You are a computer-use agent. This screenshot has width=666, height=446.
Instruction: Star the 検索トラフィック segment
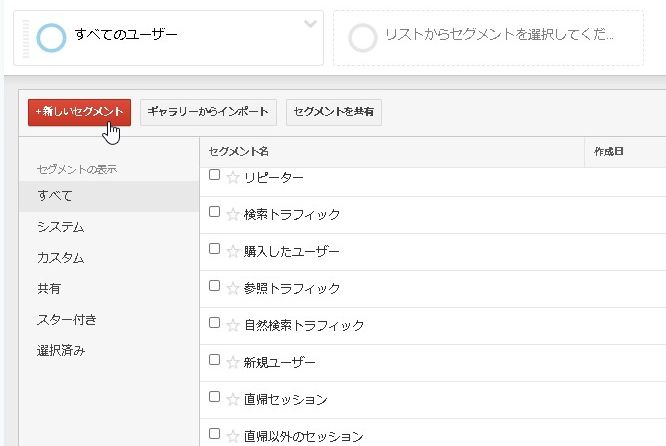(x=233, y=214)
